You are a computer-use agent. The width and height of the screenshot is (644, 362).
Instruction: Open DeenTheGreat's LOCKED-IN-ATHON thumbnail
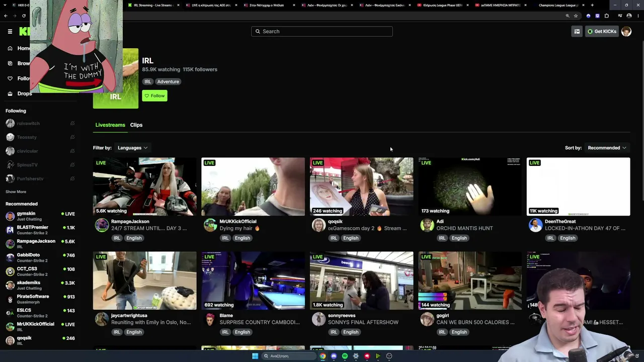(578, 187)
